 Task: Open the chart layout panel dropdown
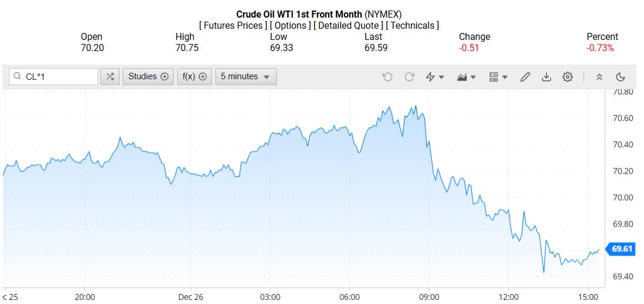pos(498,77)
